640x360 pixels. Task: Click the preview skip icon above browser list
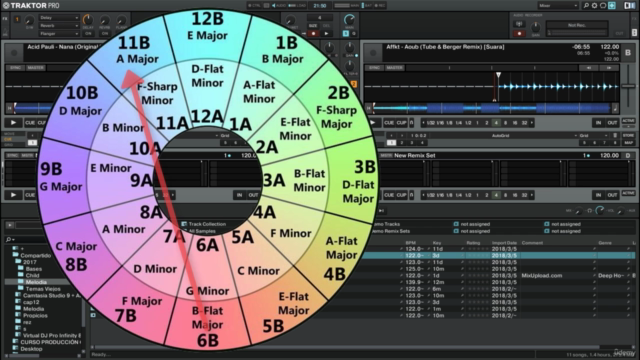click(x=382, y=211)
